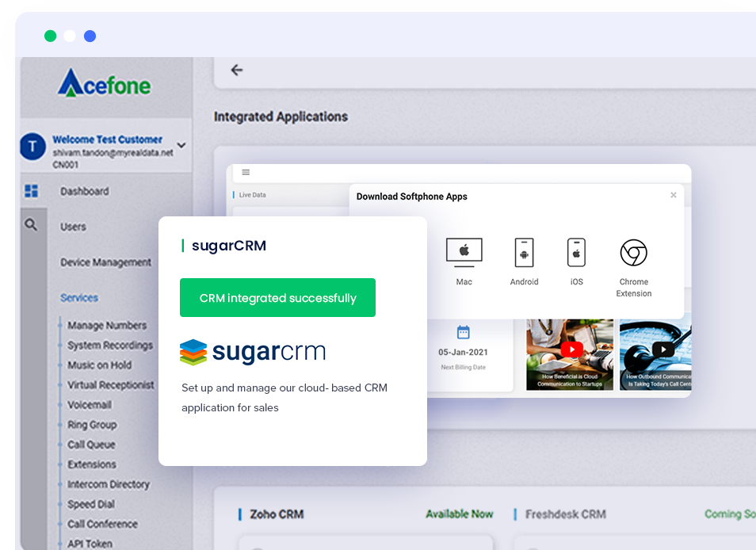Click the search magnifier icon in sidebar

click(x=31, y=224)
